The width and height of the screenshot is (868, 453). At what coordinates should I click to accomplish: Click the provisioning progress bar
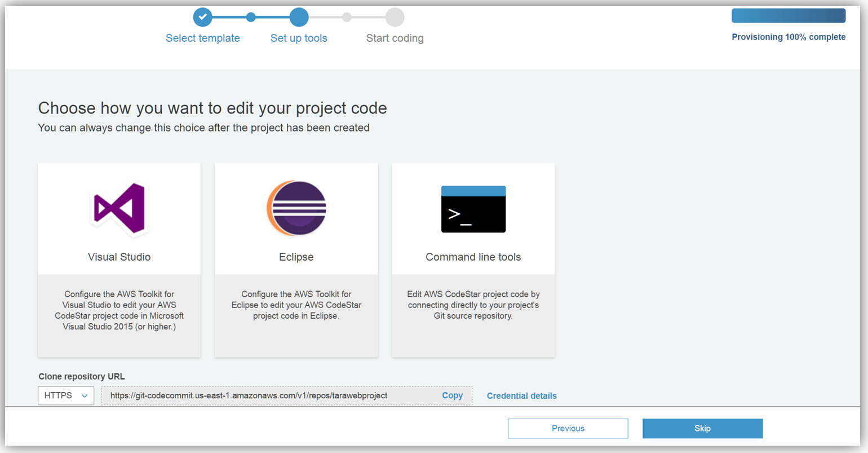(788, 16)
